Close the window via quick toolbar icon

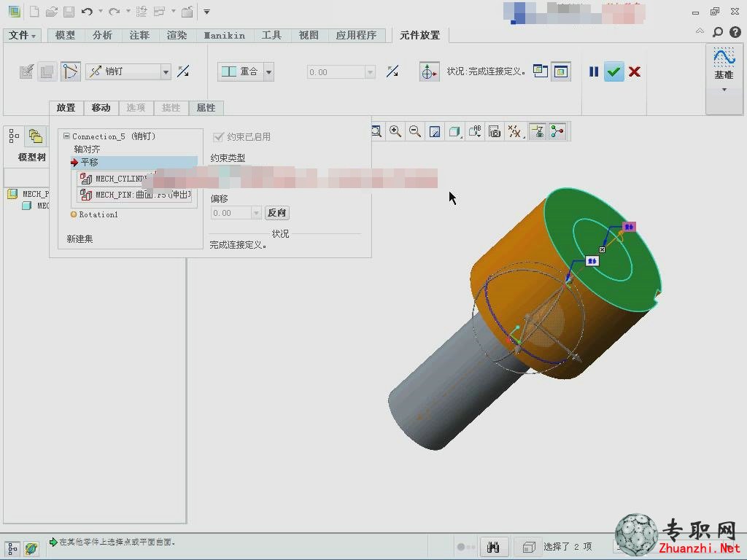(x=187, y=12)
